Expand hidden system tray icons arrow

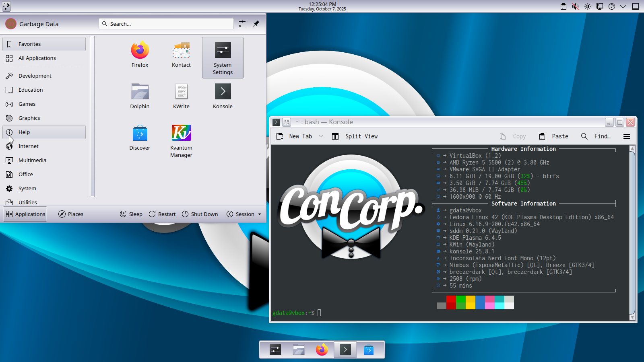point(623,6)
